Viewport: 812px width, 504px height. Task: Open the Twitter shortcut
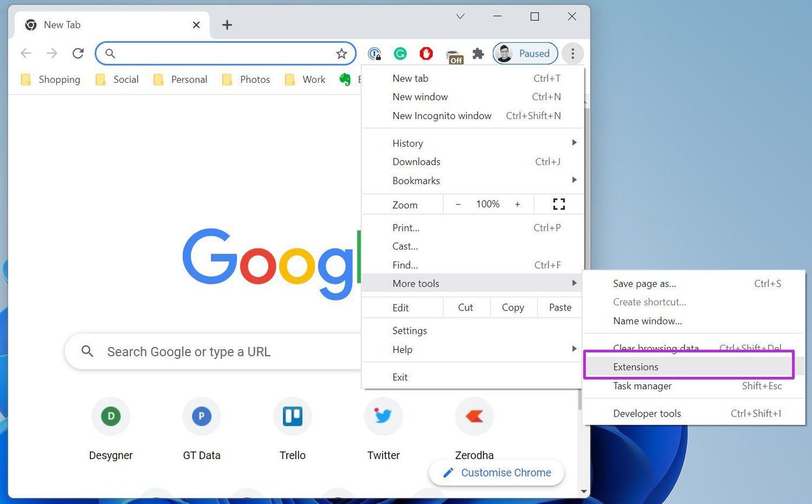pyautogui.click(x=383, y=430)
